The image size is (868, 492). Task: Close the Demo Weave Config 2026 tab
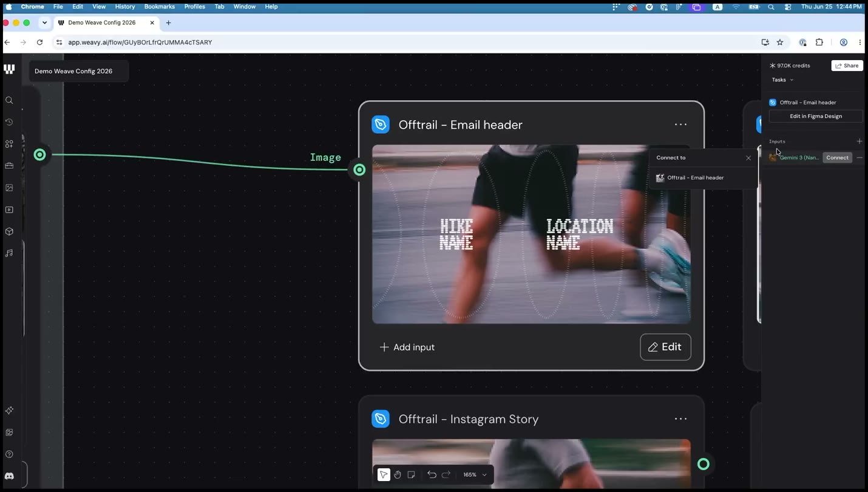tap(152, 22)
